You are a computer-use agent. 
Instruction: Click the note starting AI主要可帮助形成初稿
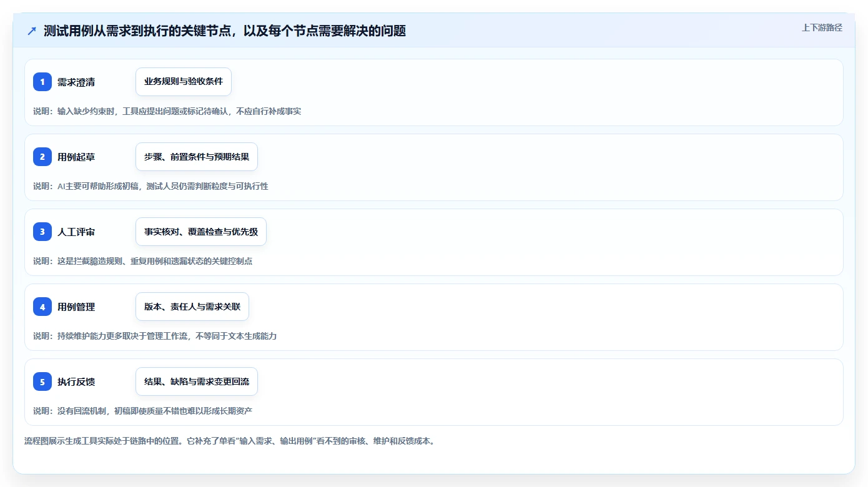tap(150, 186)
